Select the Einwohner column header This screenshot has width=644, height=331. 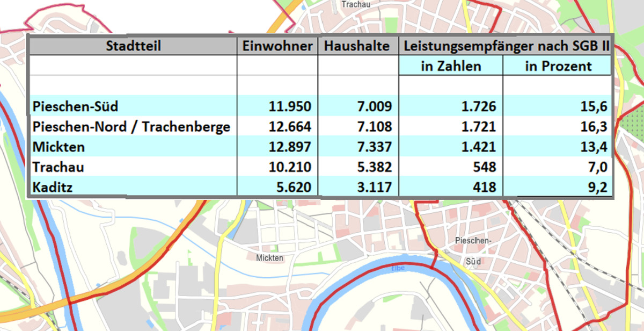[277, 46]
